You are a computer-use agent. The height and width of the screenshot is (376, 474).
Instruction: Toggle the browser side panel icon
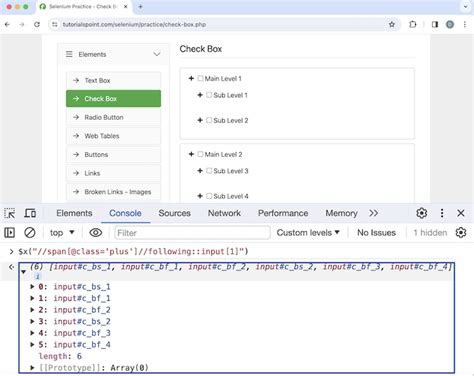435,24
